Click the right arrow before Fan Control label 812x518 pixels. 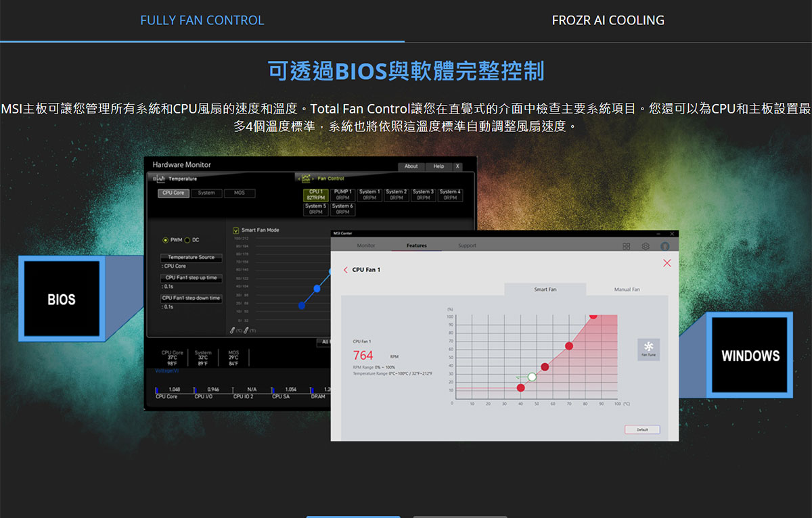click(314, 179)
